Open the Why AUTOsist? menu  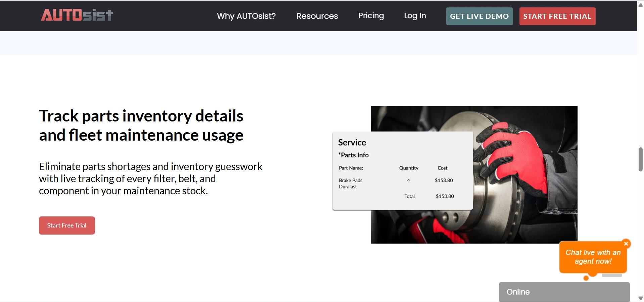(246, 16)
